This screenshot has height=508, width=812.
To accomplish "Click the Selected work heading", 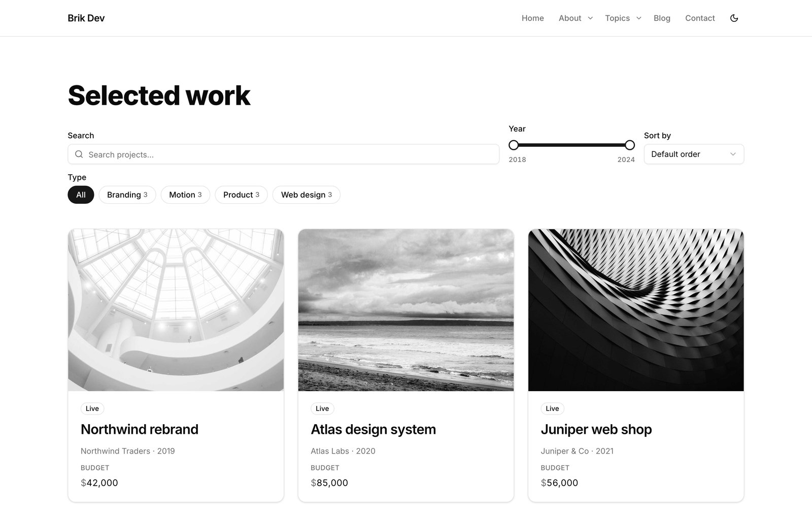I will pyautogui.click(x=159, y=96).
